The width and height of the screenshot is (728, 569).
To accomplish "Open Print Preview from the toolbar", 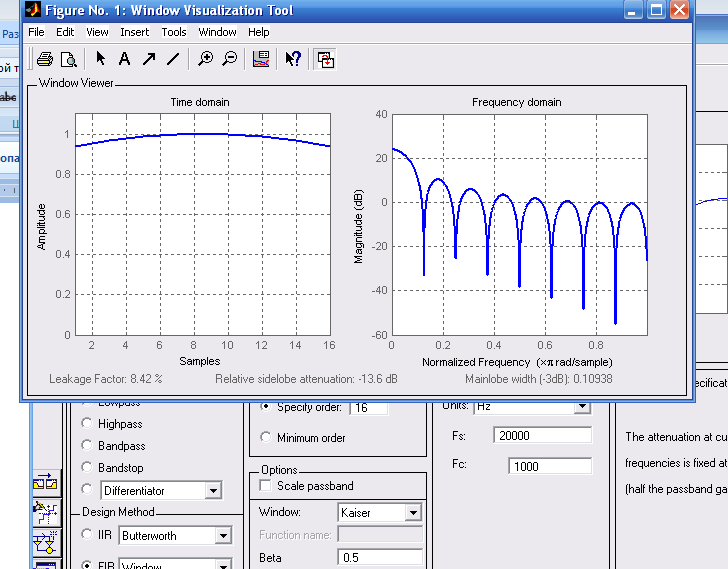I will (68, 59).
